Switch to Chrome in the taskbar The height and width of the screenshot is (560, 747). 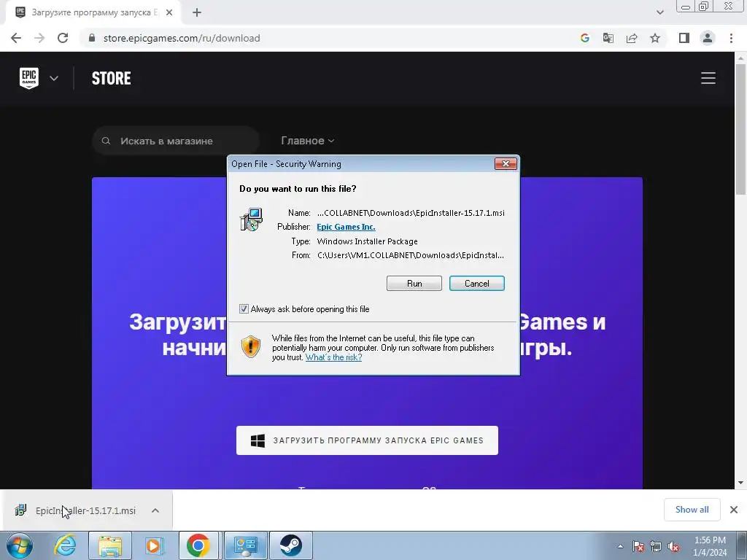coord(198,545)
